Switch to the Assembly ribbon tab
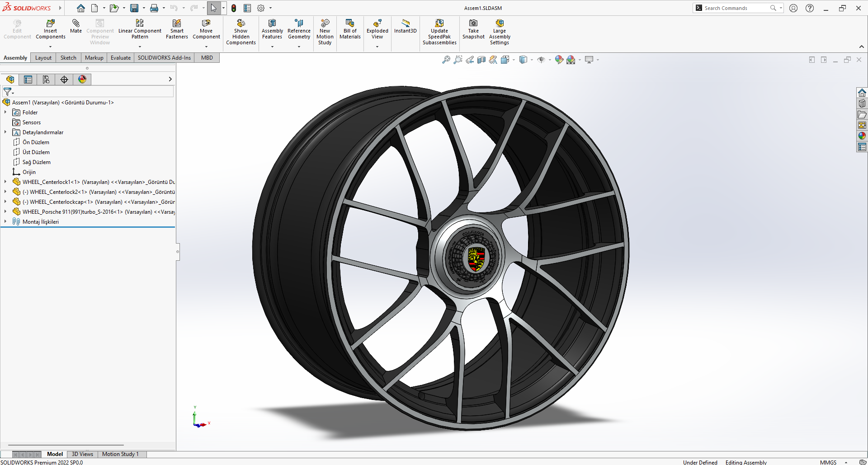This screenshot has width=868, height=465. (x=15, y=58)
